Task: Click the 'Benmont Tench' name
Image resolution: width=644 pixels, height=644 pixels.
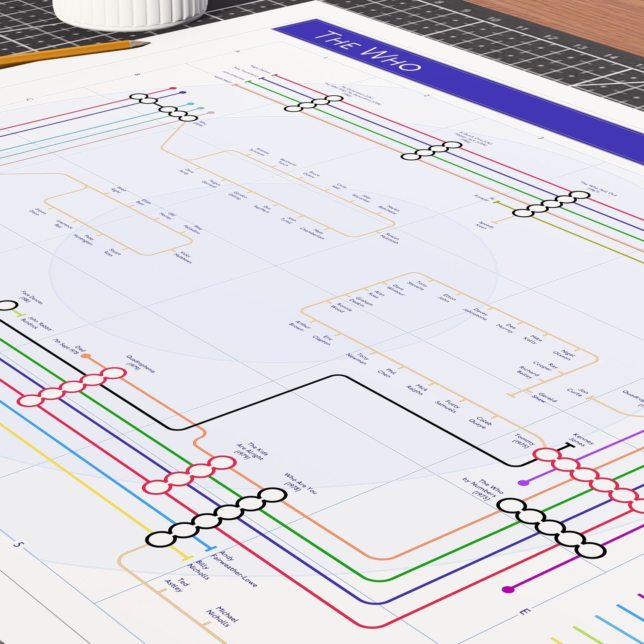Action: [287, 162]
